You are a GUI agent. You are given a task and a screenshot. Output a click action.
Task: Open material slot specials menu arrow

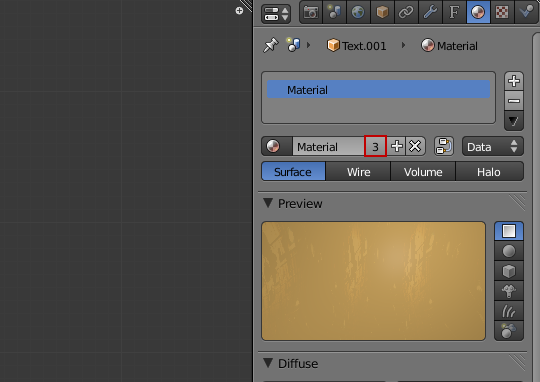point(514,121)
